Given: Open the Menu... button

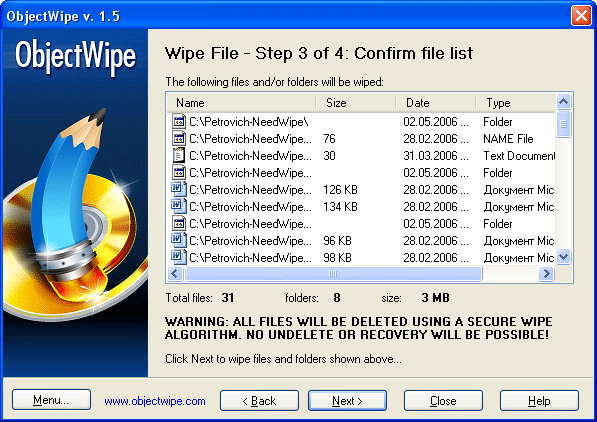Looking at the screenshot, I should click(x=51, y=400).
